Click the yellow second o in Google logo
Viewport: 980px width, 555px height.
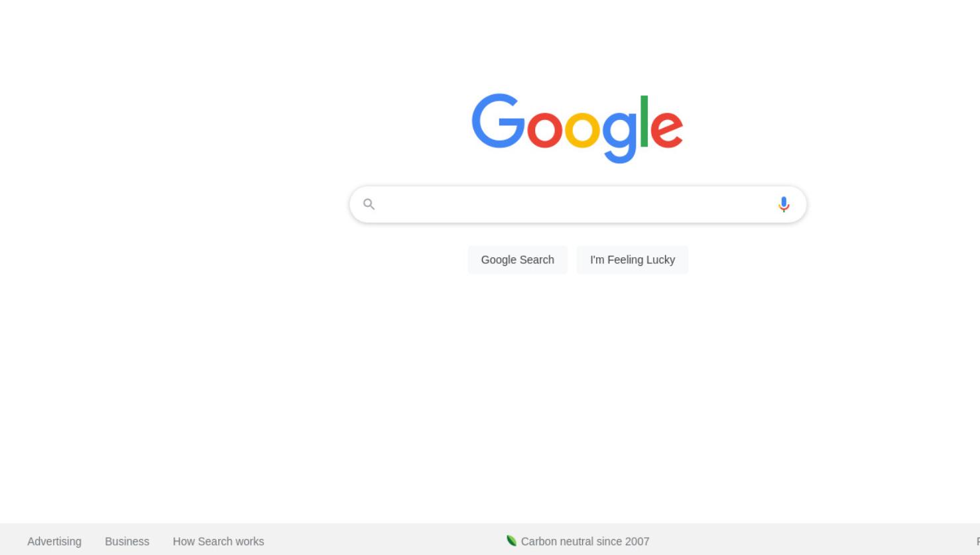583,129
